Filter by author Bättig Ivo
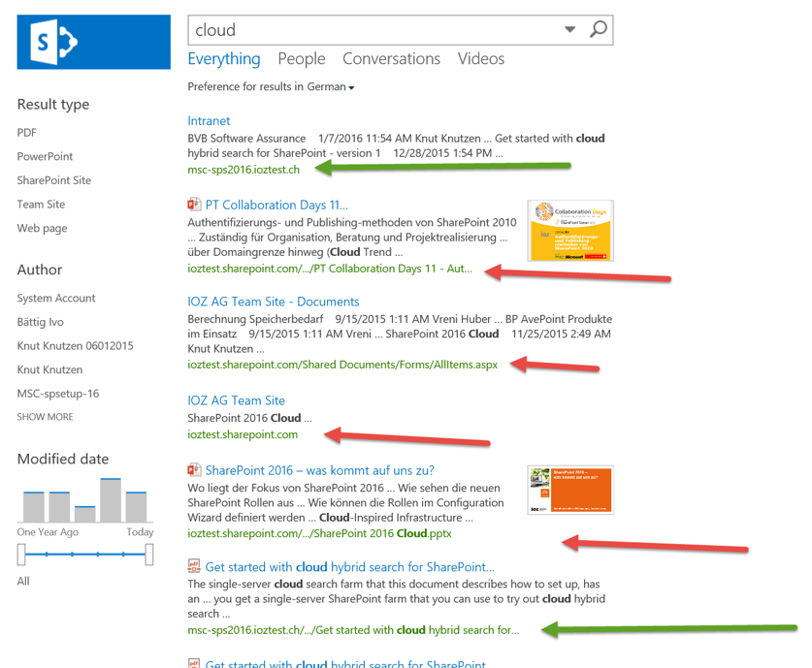The height and width of the screenshot is (668, 812). (x=41, y=322)
